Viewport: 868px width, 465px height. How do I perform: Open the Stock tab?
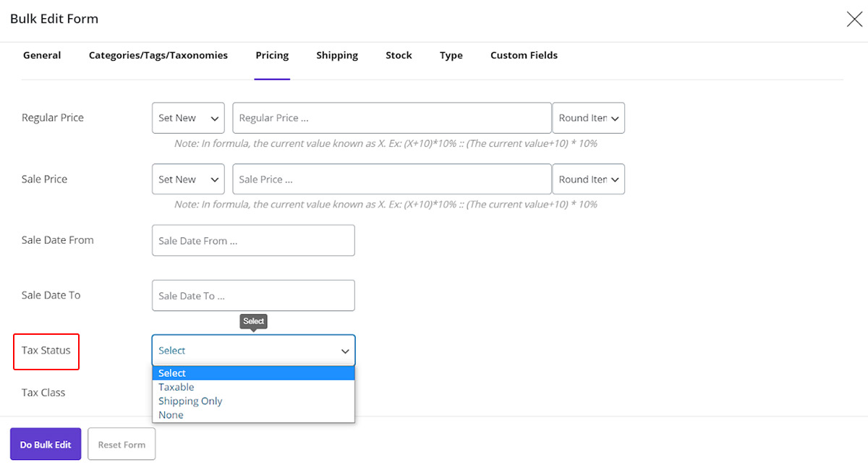click(x=399, y=56)
